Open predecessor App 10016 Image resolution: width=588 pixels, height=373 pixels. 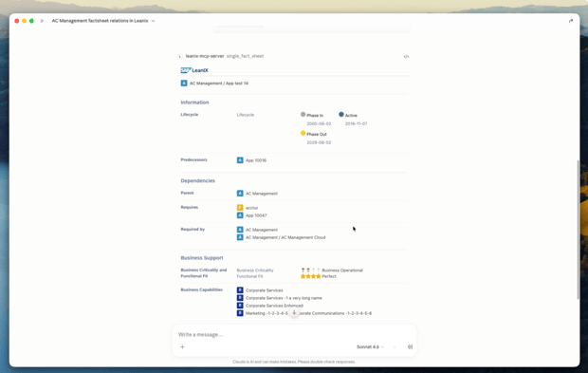click(x=256, y=160)
